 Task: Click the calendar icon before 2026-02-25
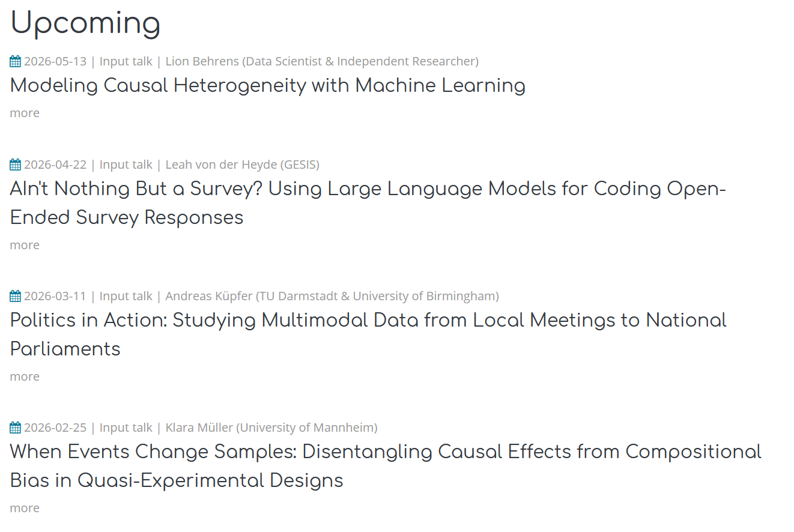[x=16, y=428]
